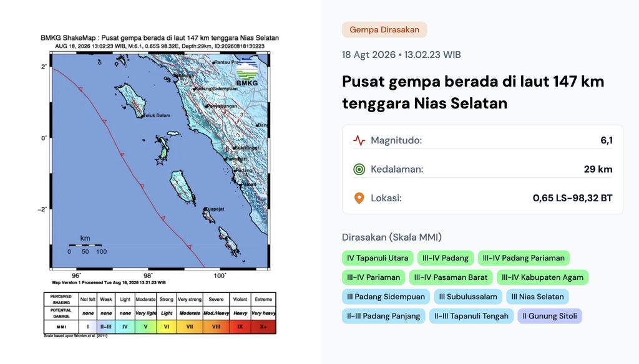Viewport: 639px width, 364px height.
Task: Click the 'Bukittinggi' map label
Action: [247, 148]
